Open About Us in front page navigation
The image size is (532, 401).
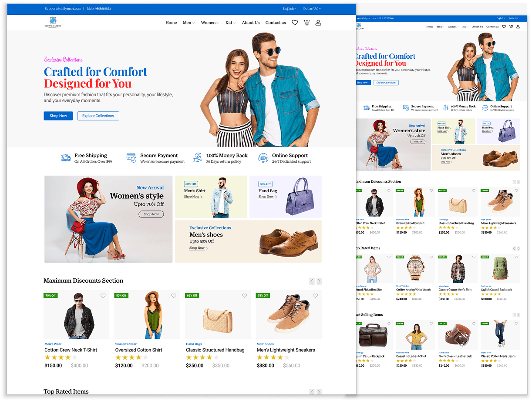click(251, 23)
